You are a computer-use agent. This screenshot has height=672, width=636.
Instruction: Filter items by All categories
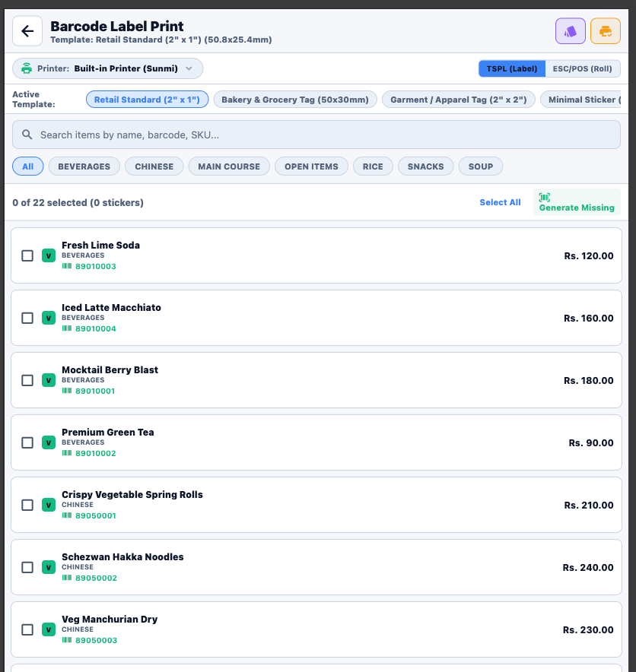(x=28, y=166)
